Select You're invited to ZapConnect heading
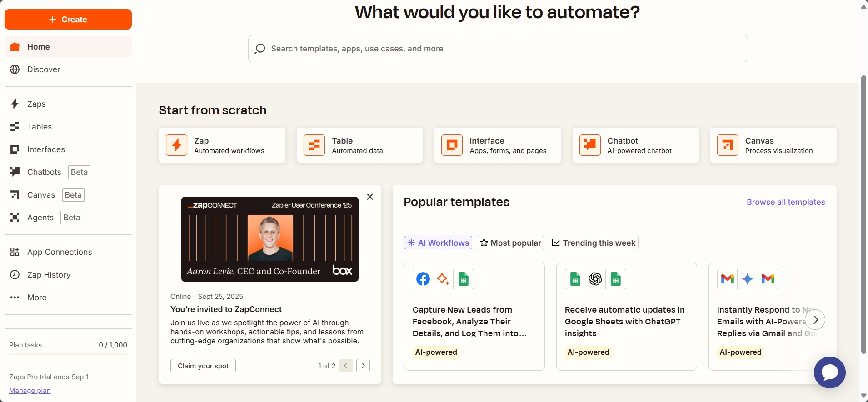The height and width of the screenshot is (402, 868). click(x=226, y=309)
